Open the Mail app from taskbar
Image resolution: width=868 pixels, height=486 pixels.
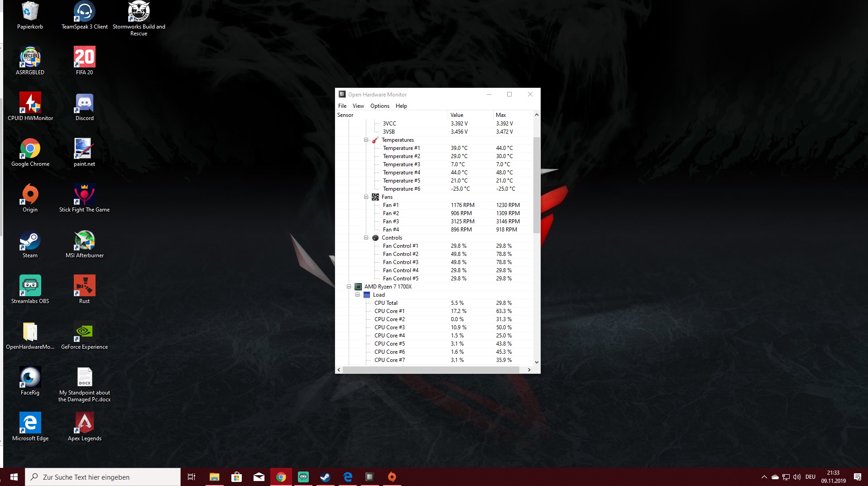coord(259,477)
